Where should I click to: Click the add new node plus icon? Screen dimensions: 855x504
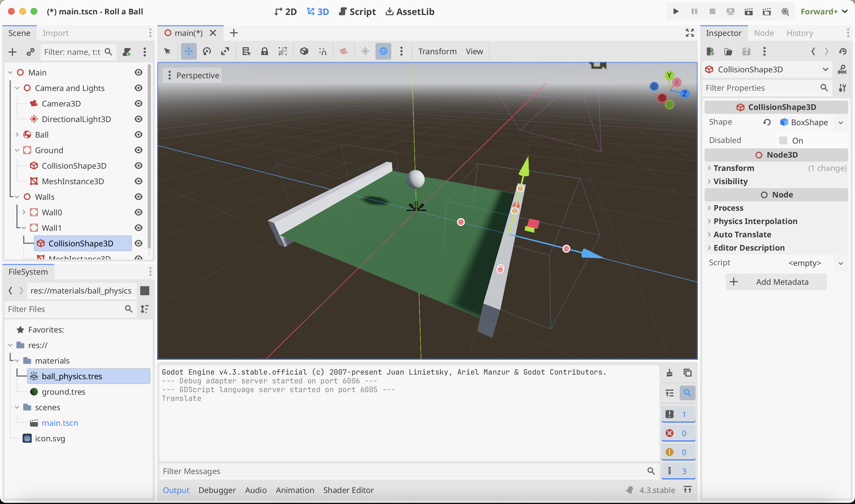coord(12,52)
